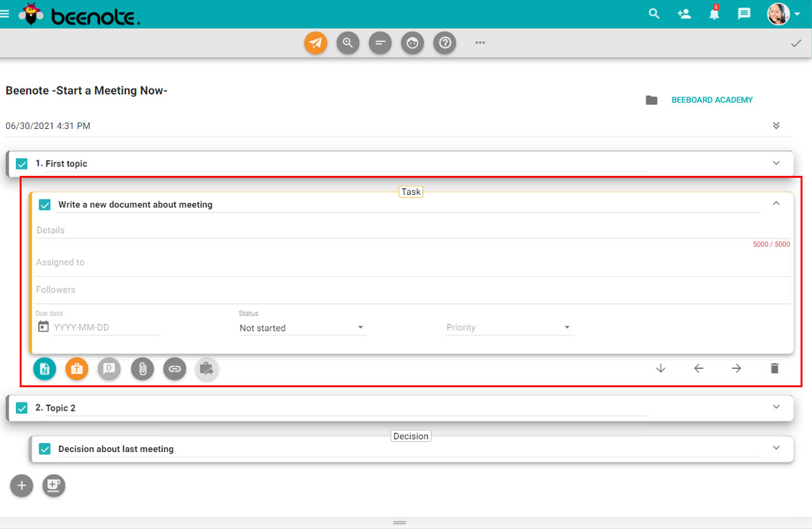
Task: Click the Write a new document about meeting title
Action: [x=135, y=204]
